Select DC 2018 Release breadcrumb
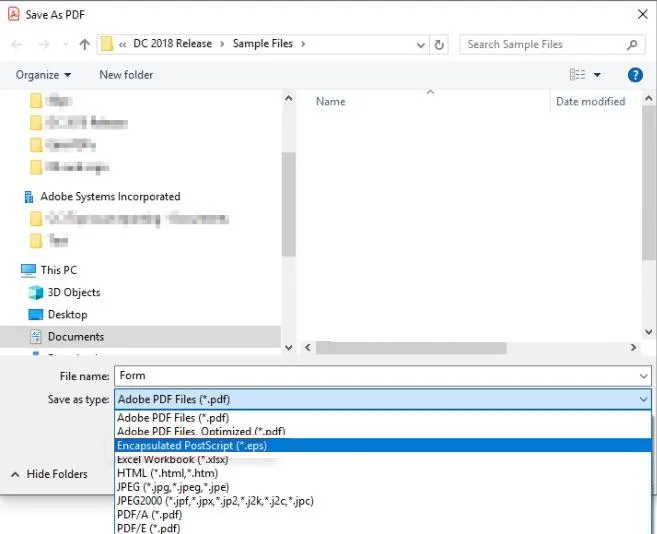The width and height of the screenshot is (657, 534). tap(172, 44)
